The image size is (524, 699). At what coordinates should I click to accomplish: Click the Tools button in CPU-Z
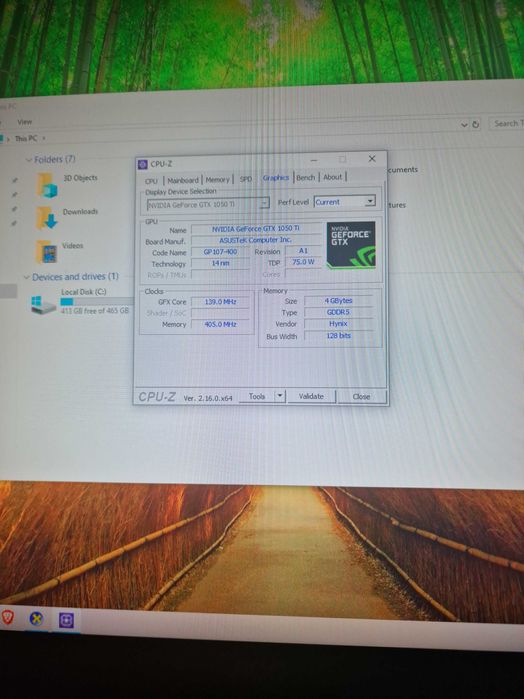[x=257, y=396]
